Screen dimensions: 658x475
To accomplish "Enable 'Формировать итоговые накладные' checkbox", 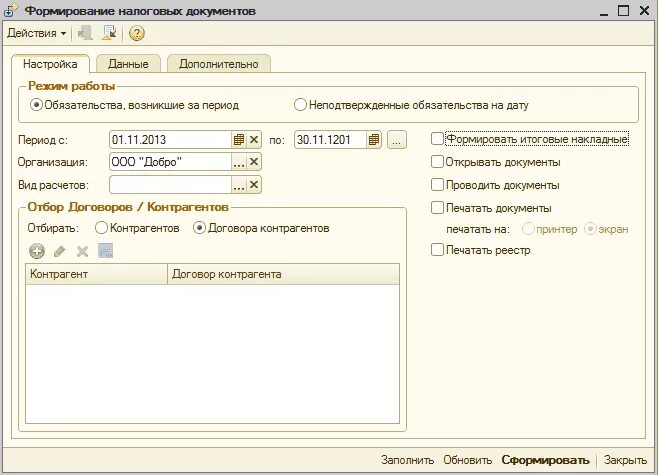I will click(437, 139).
